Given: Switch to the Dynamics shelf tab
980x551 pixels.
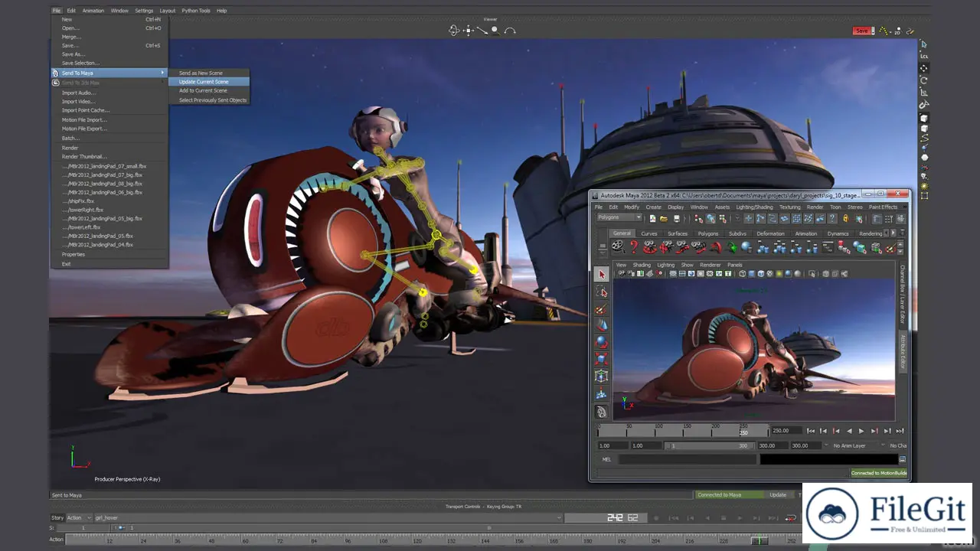Looking at the screenshot, I should coord(838,233).
